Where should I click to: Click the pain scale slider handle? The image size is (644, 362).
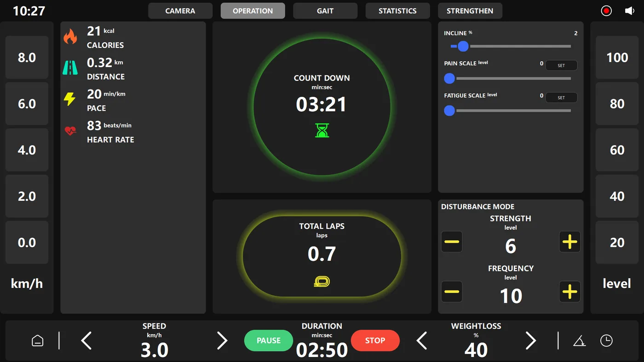[x=449, y=79]
